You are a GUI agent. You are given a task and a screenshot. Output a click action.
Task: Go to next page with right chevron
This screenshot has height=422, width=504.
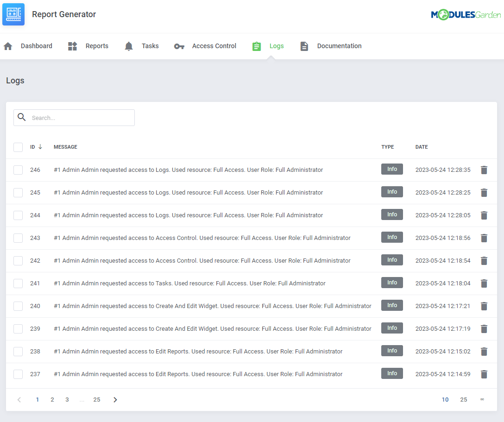click(x=115, y=399)
